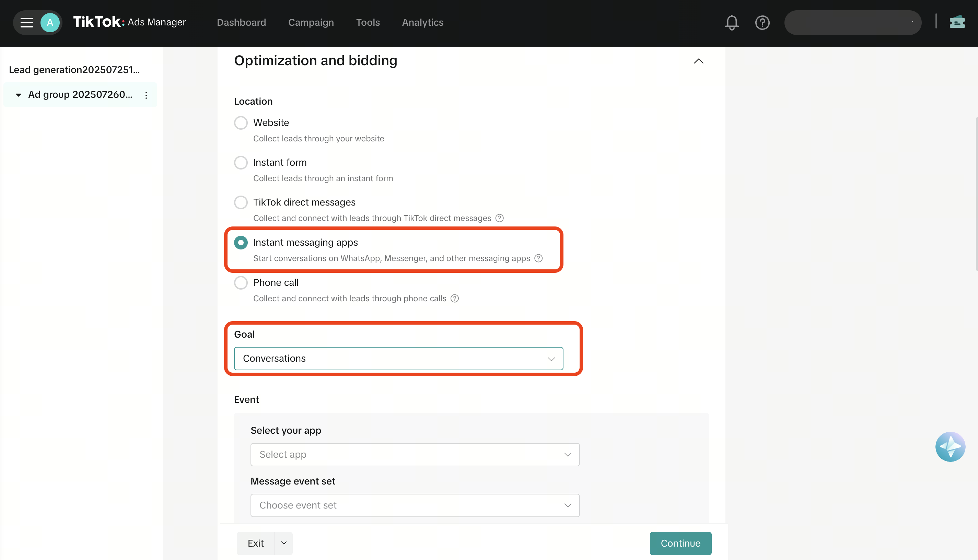Image resolution: width=978 pixels, height=560 pixels.
Task: Open the ad group three-dot menu
Action: click(x=146, y=95)
